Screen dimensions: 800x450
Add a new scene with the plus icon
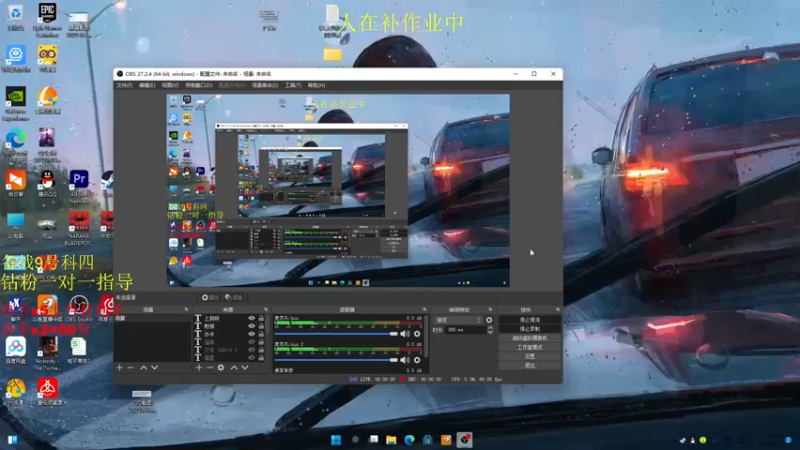pyautogui.click(x=119, y=367)
